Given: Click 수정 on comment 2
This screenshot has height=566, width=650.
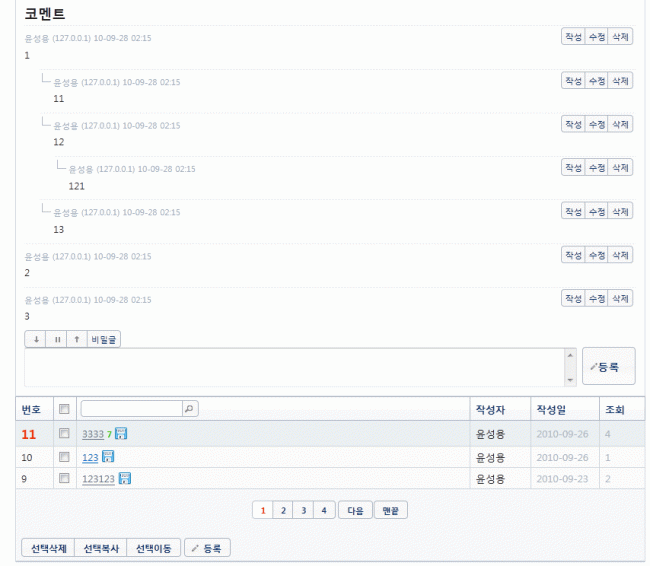Looking at the screenshot, I should point(597,255).
